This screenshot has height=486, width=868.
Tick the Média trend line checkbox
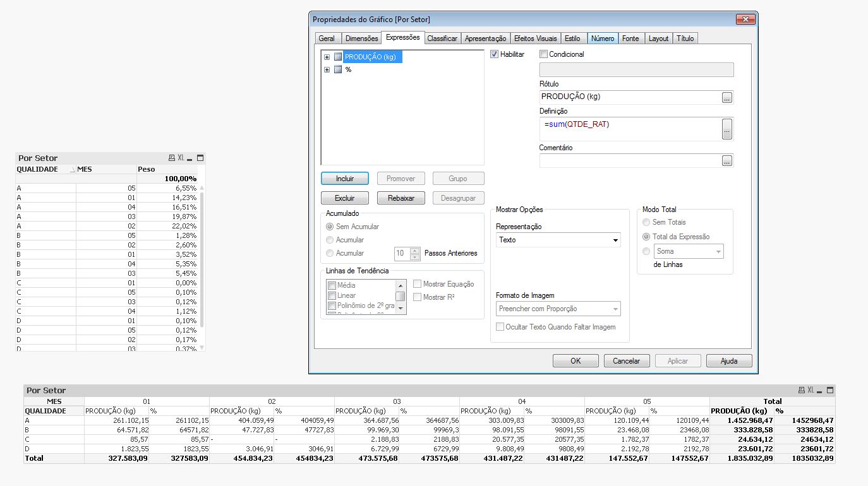tap(332, 285)
